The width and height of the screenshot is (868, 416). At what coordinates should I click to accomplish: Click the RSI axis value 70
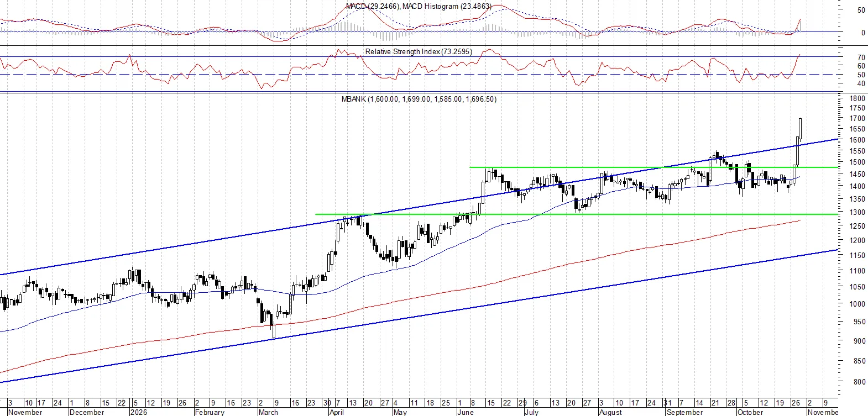coord(861,57)
